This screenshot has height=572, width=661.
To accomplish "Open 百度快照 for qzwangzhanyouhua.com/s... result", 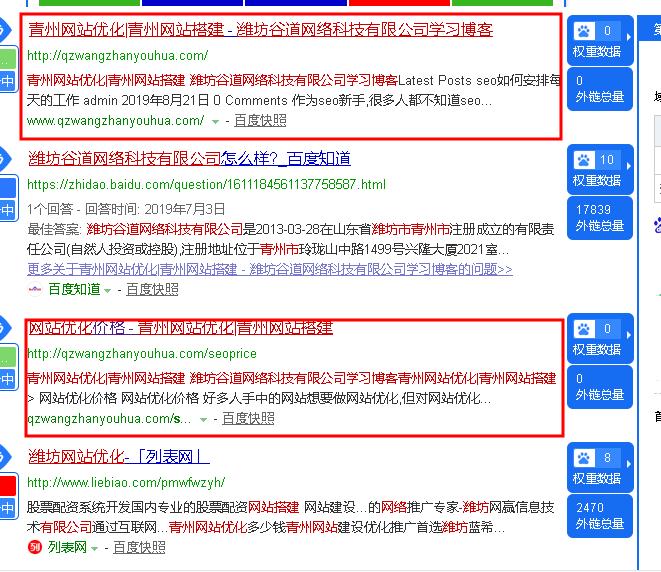I will tap(248, 419).
